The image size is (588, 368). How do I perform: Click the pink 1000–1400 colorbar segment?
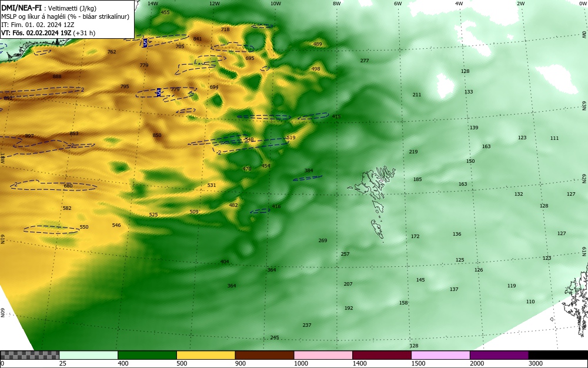pyautogui.click(x=323, y=355)
